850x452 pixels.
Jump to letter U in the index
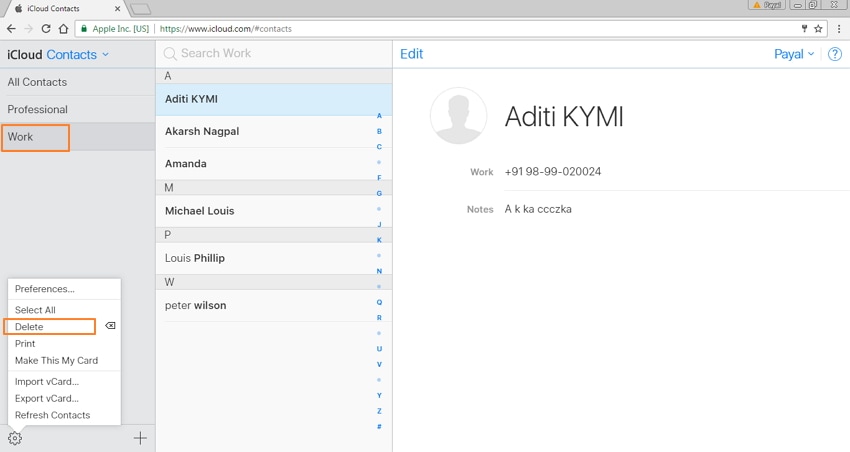[x=379, y=349]
